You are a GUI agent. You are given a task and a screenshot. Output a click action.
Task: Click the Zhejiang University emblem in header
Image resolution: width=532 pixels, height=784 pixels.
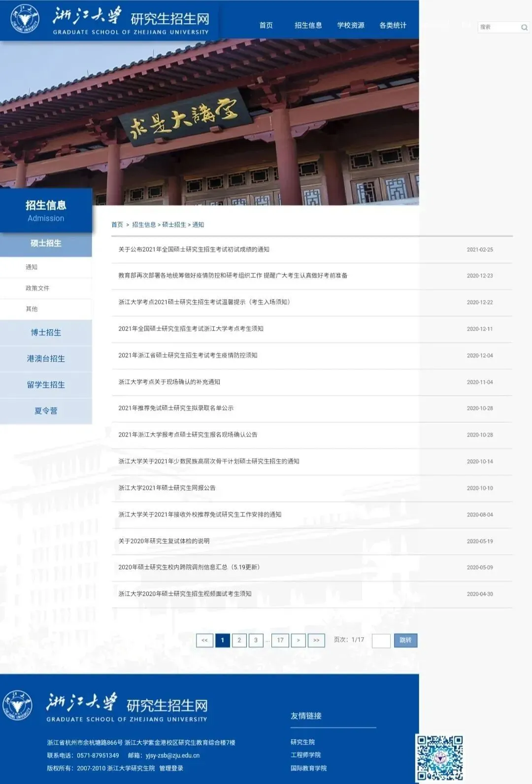point(25,19)
